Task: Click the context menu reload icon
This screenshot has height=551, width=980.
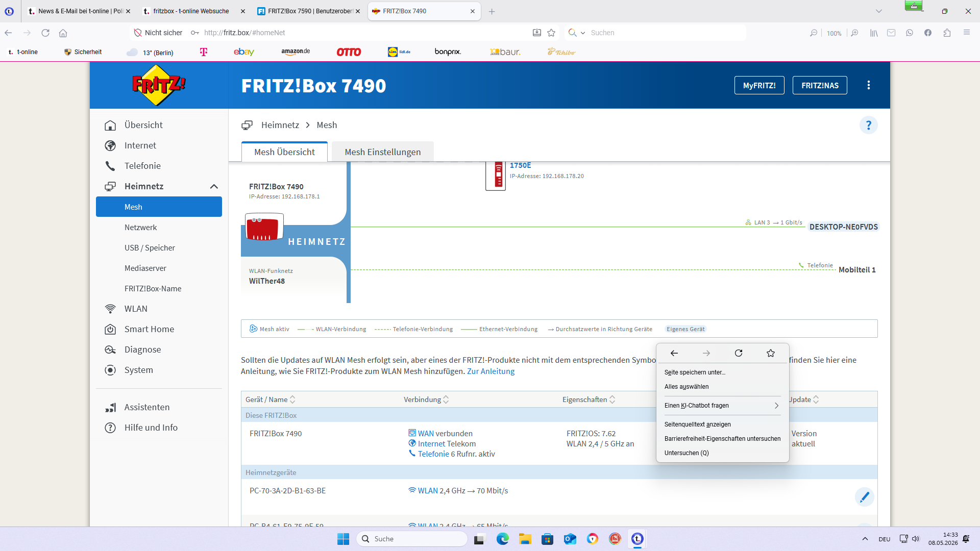Action: pos(739,353)
